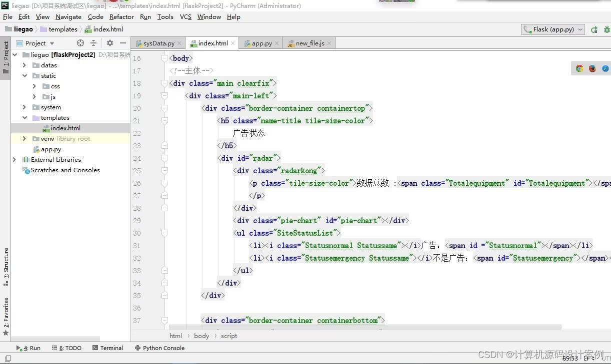Open the File menu
The image size is (611, 364).
click(x=7, y=16)
